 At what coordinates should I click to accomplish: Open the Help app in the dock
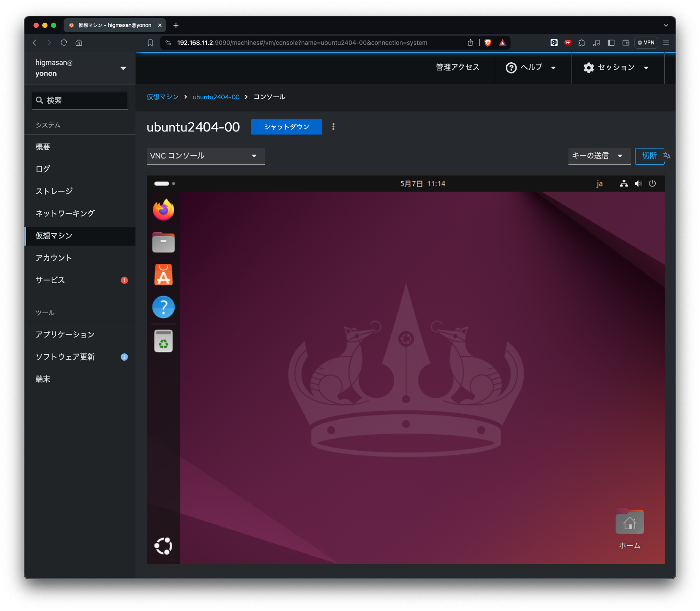coord(163,307)
